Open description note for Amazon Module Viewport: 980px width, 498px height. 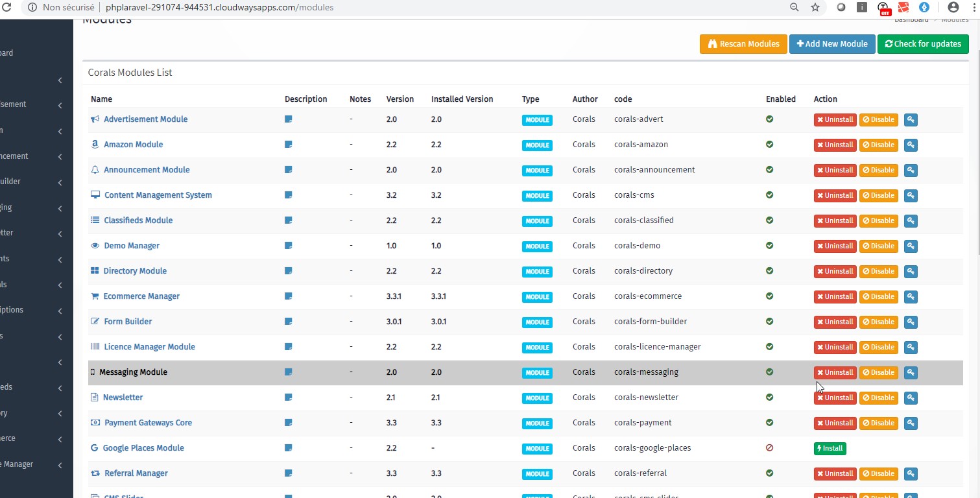pos(289,145)
